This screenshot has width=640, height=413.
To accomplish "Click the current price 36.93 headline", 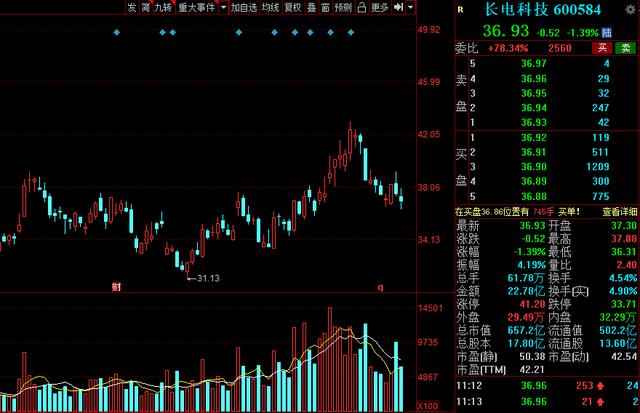I will click(506, 31).
